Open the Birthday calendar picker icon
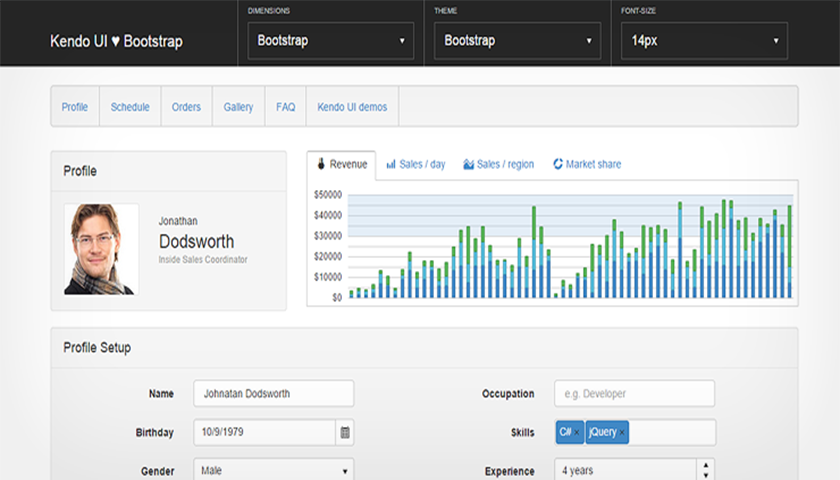 point(345,433)
